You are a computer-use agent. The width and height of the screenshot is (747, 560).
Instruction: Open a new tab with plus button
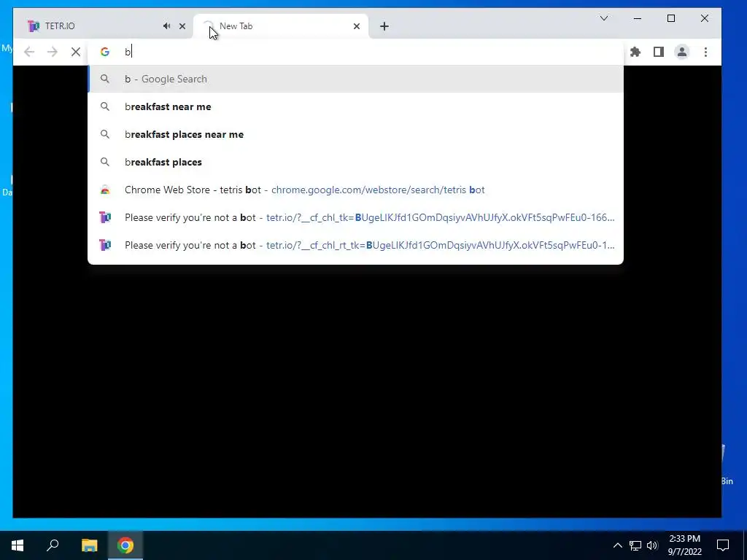384,26
